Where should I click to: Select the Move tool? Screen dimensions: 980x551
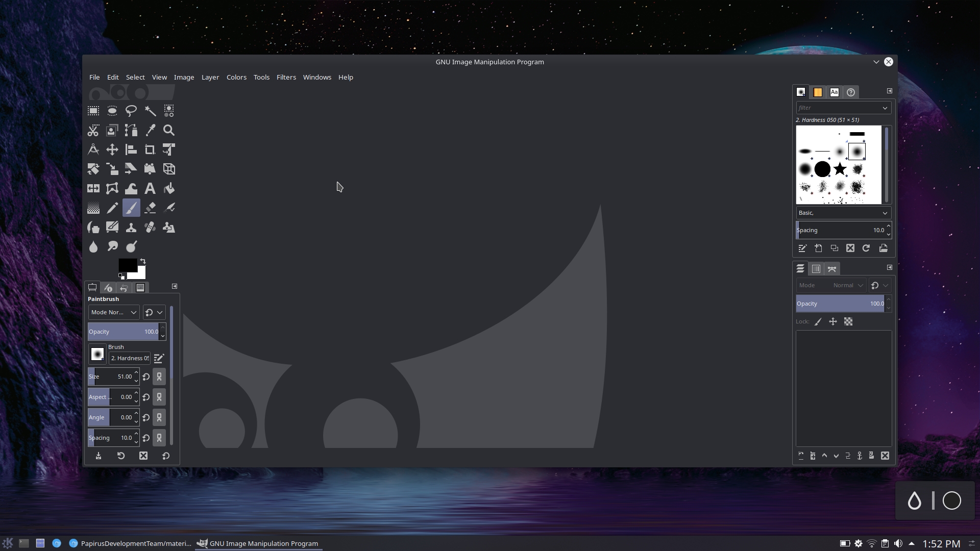tap(112, 149)
